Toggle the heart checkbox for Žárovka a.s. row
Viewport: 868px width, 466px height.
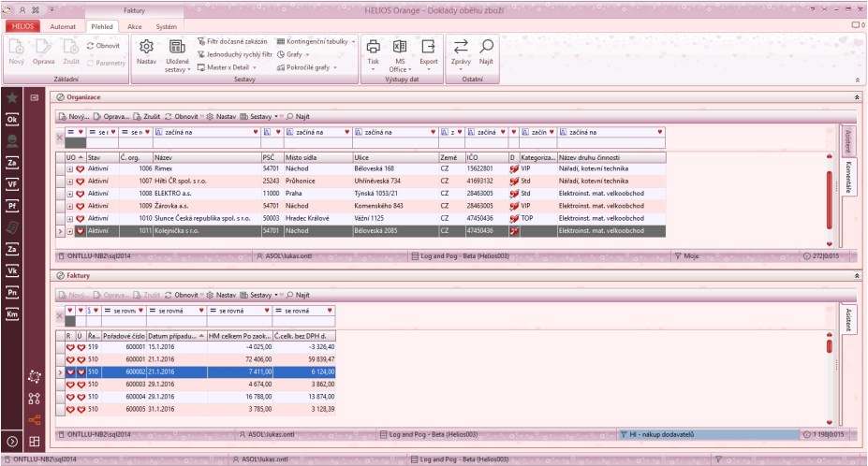80,206
